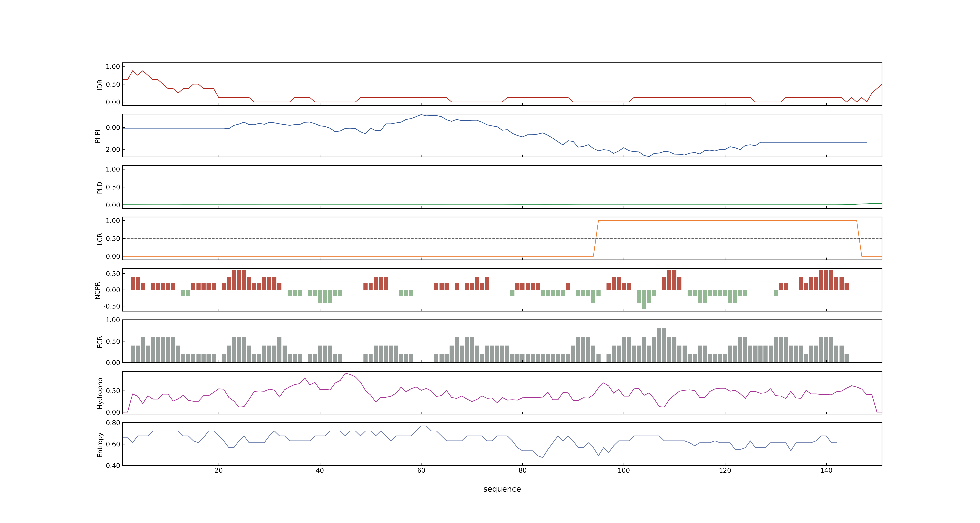Click the 0.40 tick on Entropy axis

click(x=113, y=466)
